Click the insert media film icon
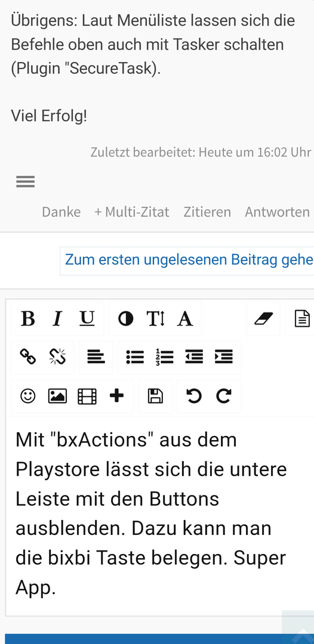This screenshot has height=644, width=314. [x=87, y=396]
